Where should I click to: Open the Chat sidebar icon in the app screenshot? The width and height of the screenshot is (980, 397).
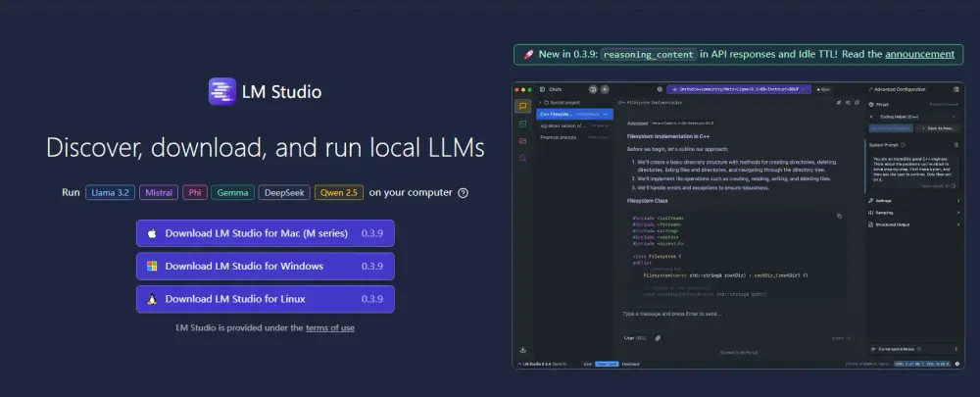[x=522, y=106]
